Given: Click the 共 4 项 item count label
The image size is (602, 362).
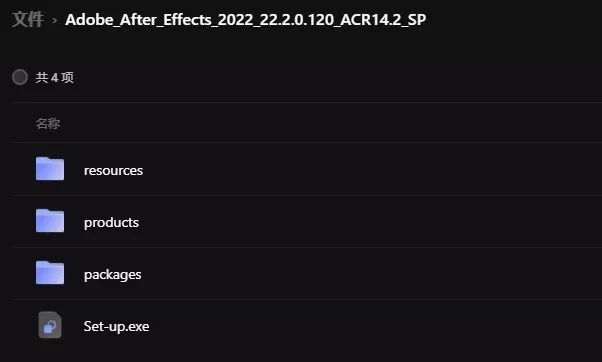Looking at the screenshot, I should tap(55, 78).
